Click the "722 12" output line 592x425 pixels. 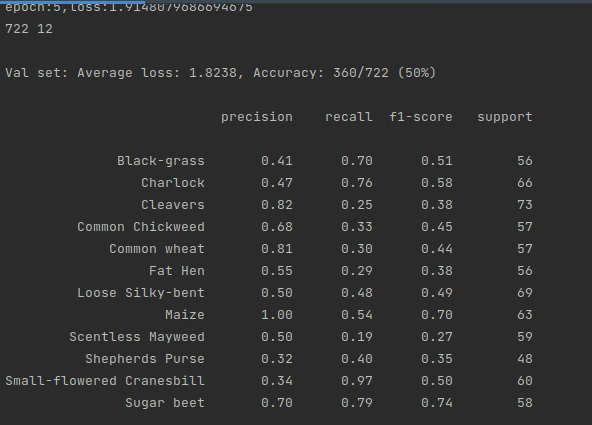tap(29, 29)
